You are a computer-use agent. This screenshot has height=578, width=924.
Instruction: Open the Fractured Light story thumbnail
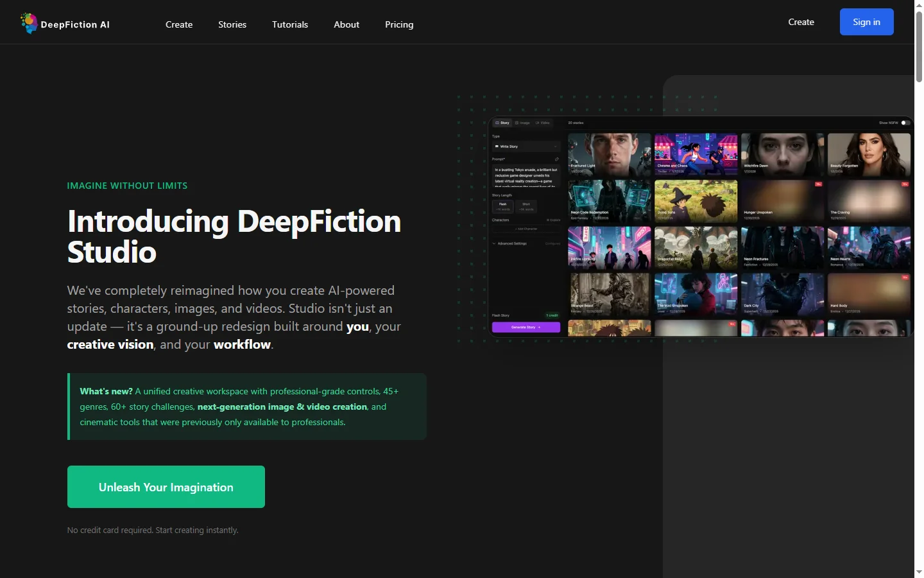pos(610,155)
